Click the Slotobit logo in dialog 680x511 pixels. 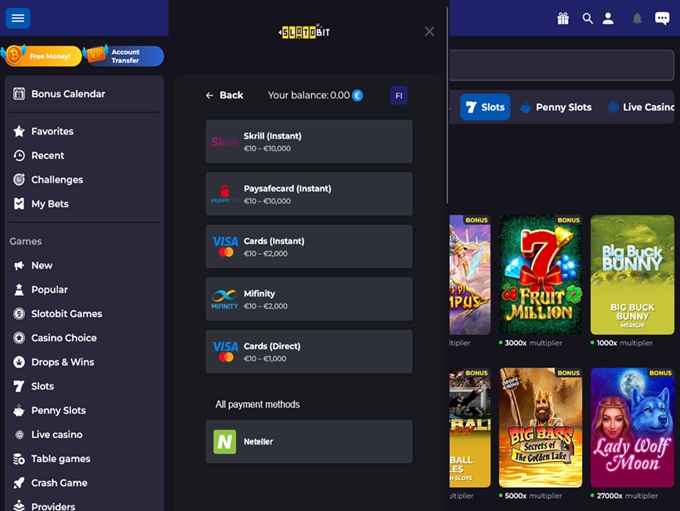pos(304,32)
